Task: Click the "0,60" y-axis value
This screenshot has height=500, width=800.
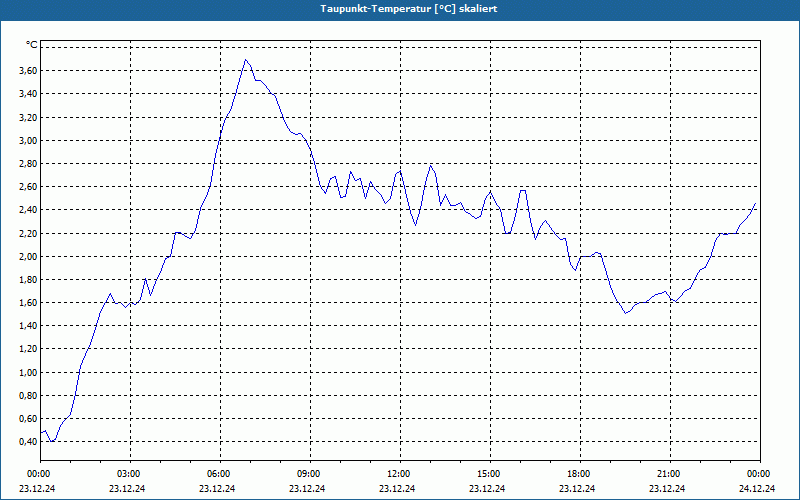Action: point(28,418)
